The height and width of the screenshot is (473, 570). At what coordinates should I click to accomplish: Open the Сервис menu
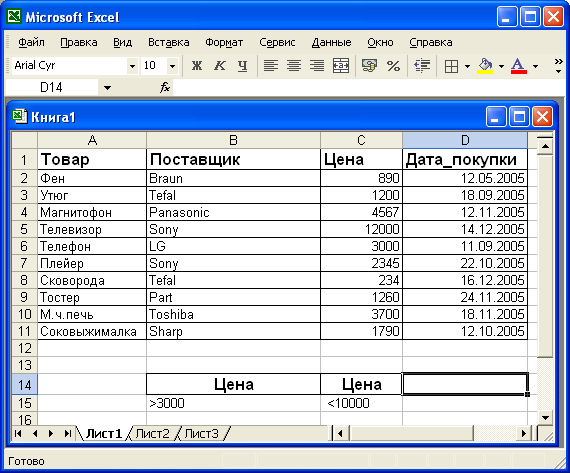(x=277, y=42)
